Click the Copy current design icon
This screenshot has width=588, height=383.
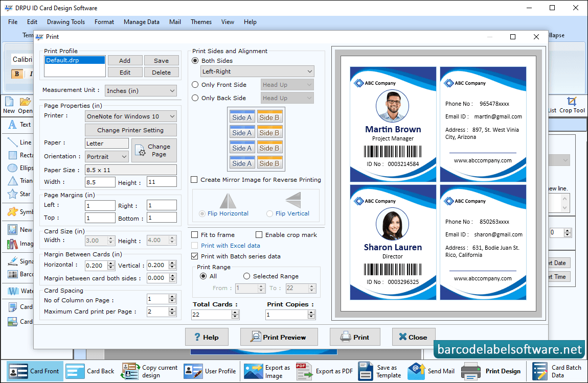point(130,371)
